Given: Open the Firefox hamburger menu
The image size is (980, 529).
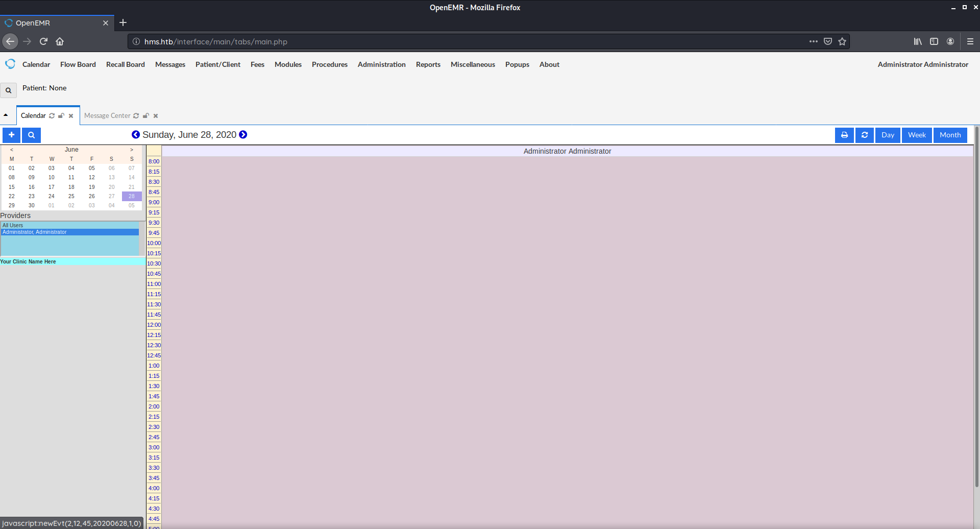Looking at the screenshot, I should pyautogui.click(x=971, y=41).
